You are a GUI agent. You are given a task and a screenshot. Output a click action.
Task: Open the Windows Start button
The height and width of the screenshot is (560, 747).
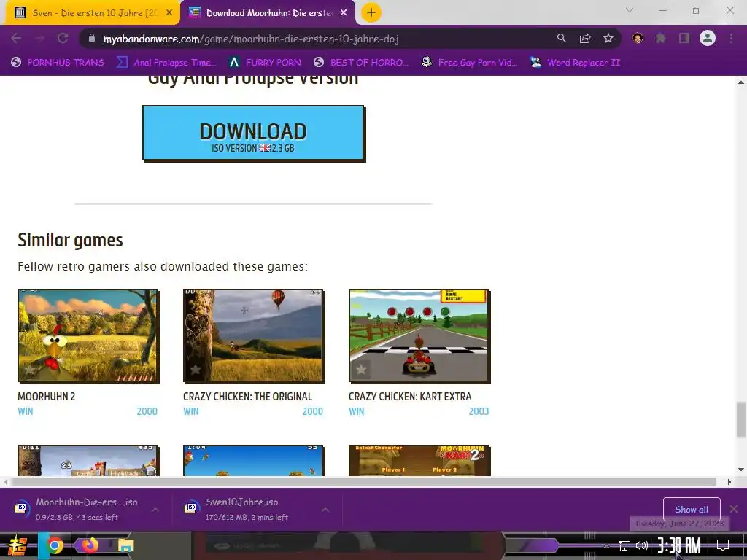click(x=18, y=545)
